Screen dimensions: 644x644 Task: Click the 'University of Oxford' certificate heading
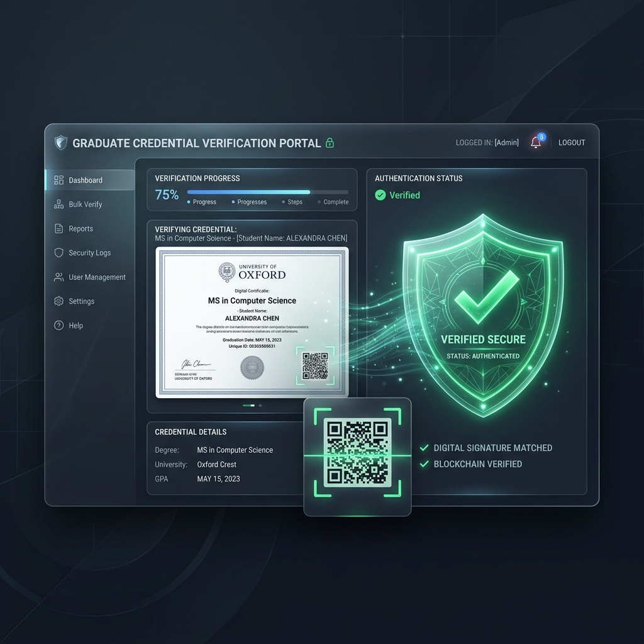[x=262, y=272]
